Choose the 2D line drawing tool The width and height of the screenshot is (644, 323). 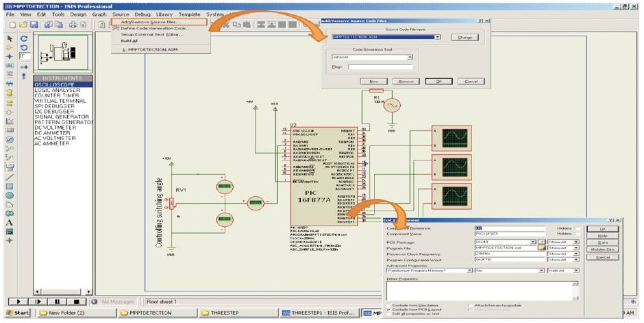[10, 177]
